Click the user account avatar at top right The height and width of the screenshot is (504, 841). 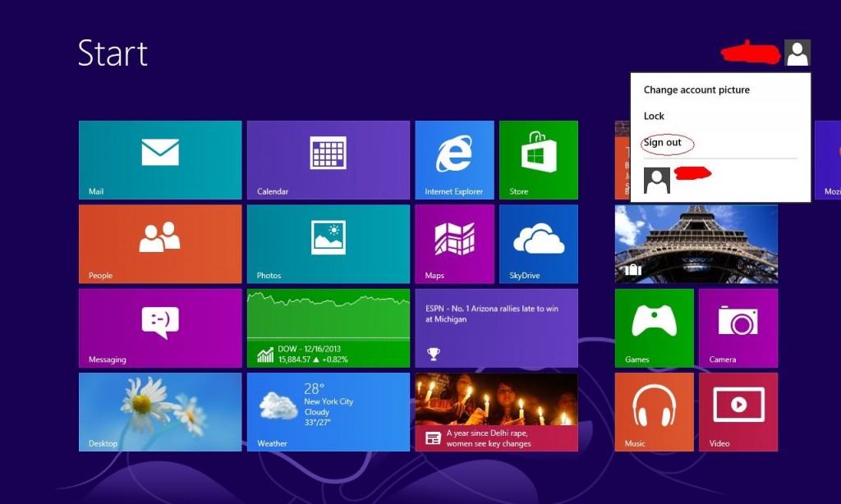[797, 53]
